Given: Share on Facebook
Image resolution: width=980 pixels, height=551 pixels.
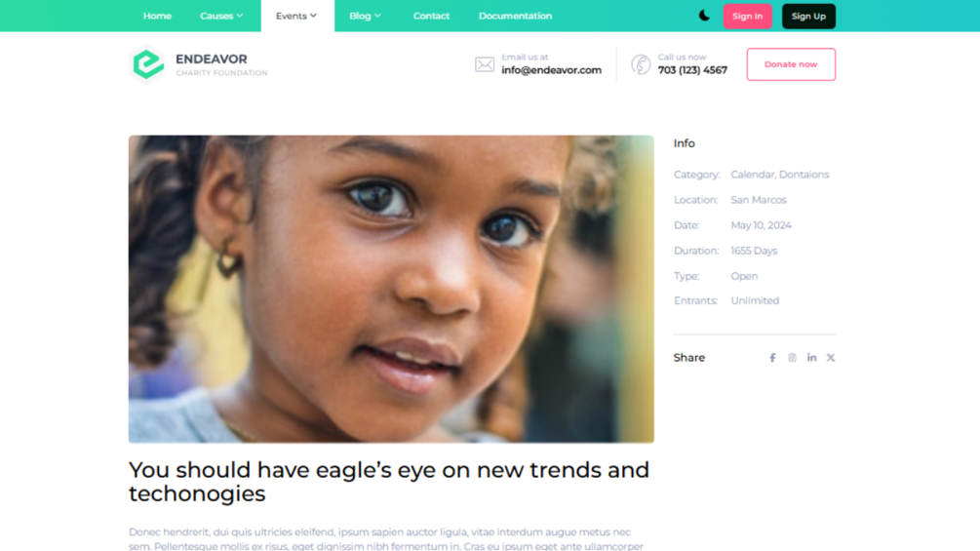Looking at the screenshot, I should click(x=772, y=358).
